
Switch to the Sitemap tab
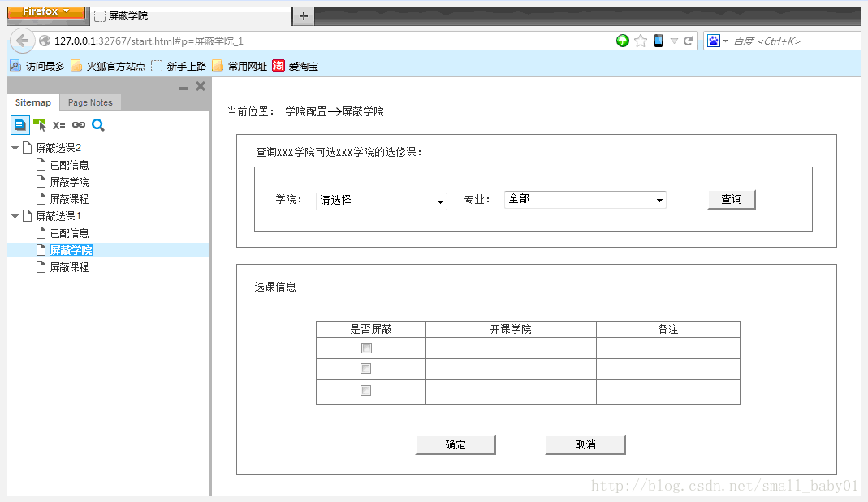(33, 102)
